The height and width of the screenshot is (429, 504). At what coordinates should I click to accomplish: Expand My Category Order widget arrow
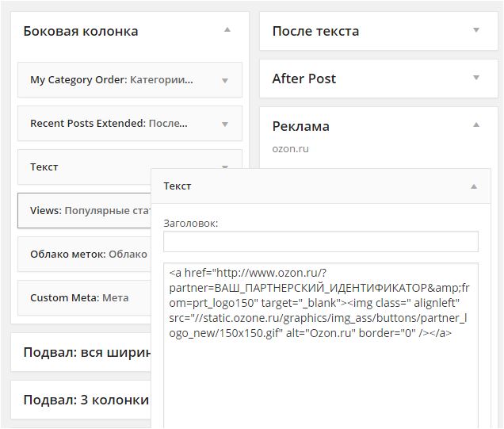[225, 80]
